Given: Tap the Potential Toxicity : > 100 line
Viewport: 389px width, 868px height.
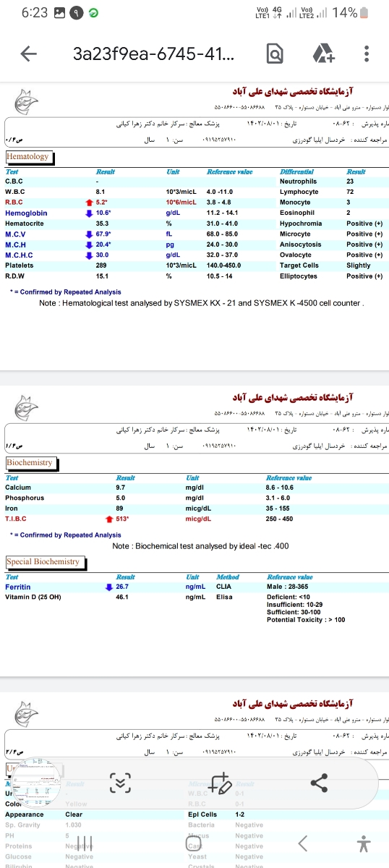Looking at the screenshot, I should [306, 620].
